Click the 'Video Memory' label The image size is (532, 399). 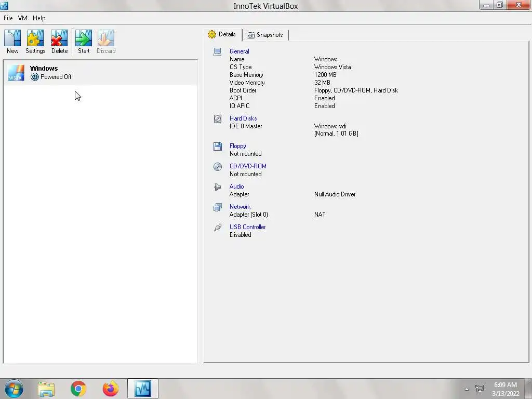point(247,83)
